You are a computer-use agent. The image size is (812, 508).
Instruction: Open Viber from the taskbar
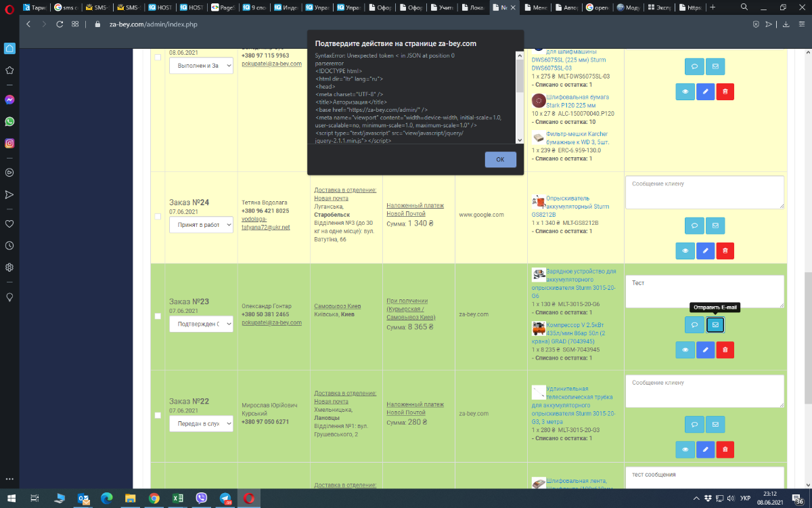[201, 498]
